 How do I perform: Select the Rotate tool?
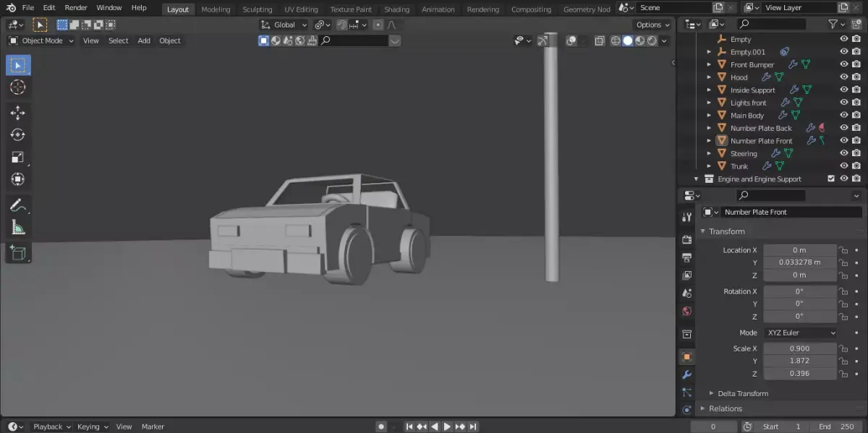tap(18, 134)
